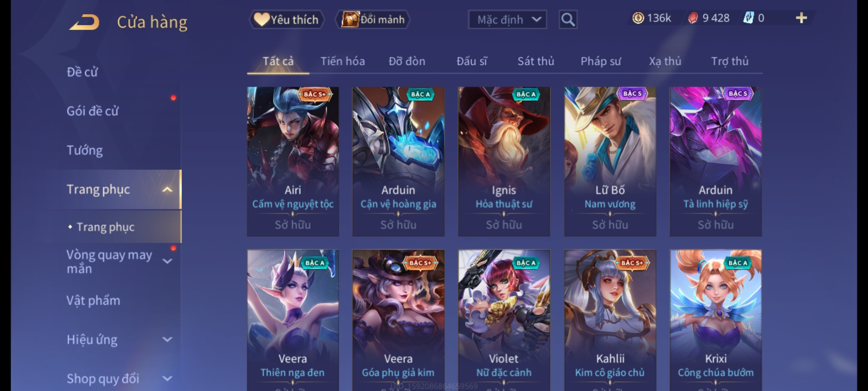Viewport: 868px width, 391px height.
Task: Expand the Vòng quay may mắn section
Action: coord(167,261)
